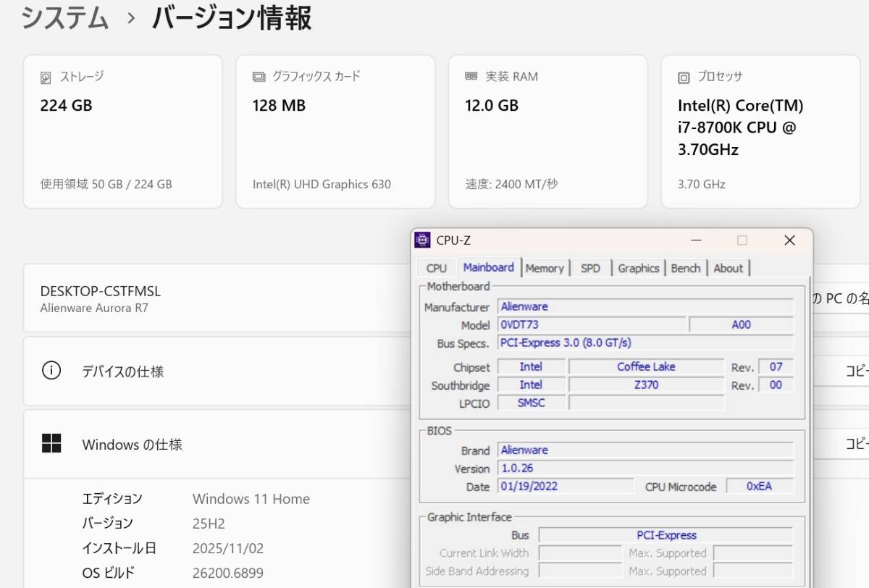Go back to システム in breadcrumb
The image size is (869, 588).
64,18
